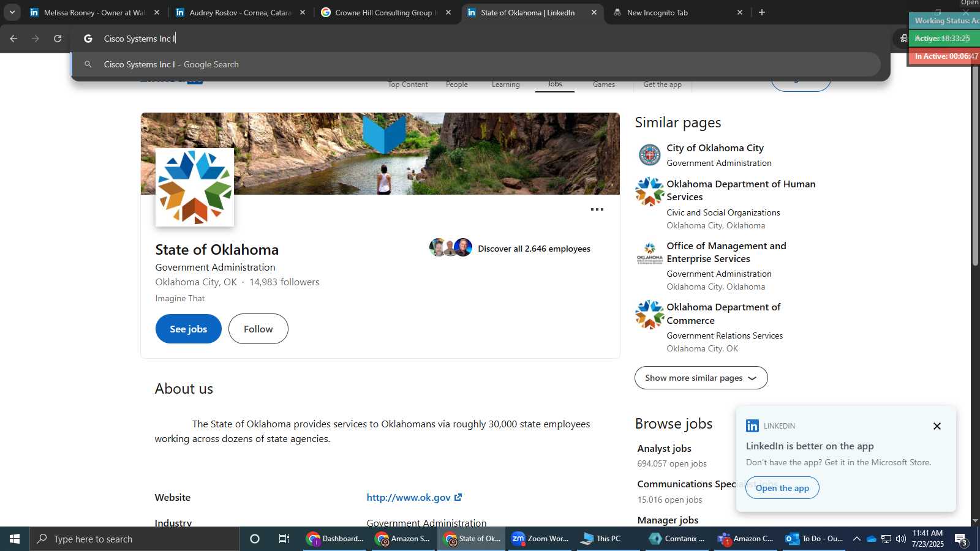Click the State of Oklahoma logo

pos(195,187)
